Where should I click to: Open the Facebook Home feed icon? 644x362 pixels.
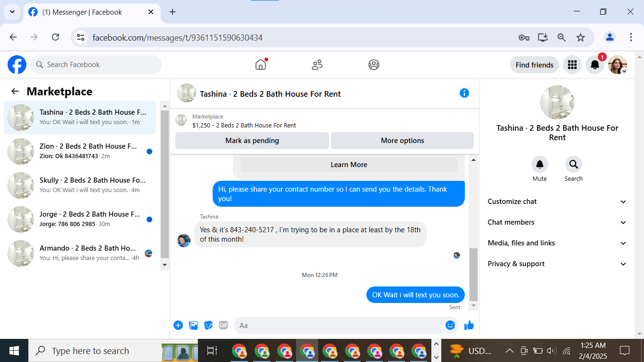pos(261,65)
